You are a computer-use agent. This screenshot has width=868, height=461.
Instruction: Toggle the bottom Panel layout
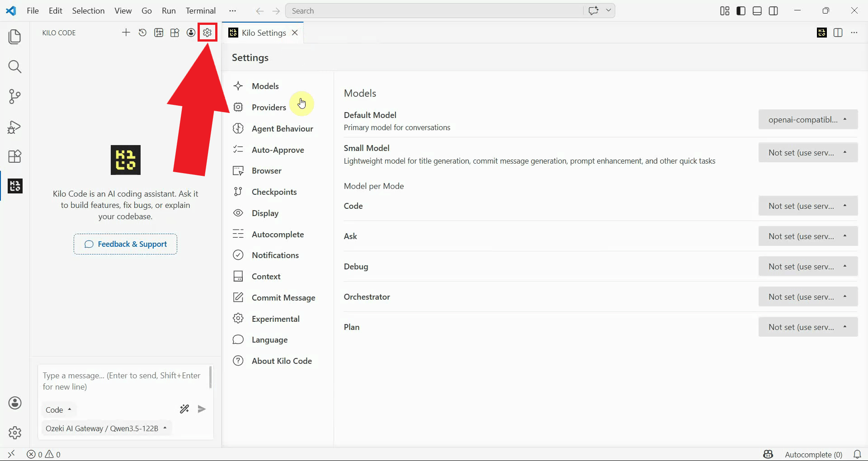point(757,11)
